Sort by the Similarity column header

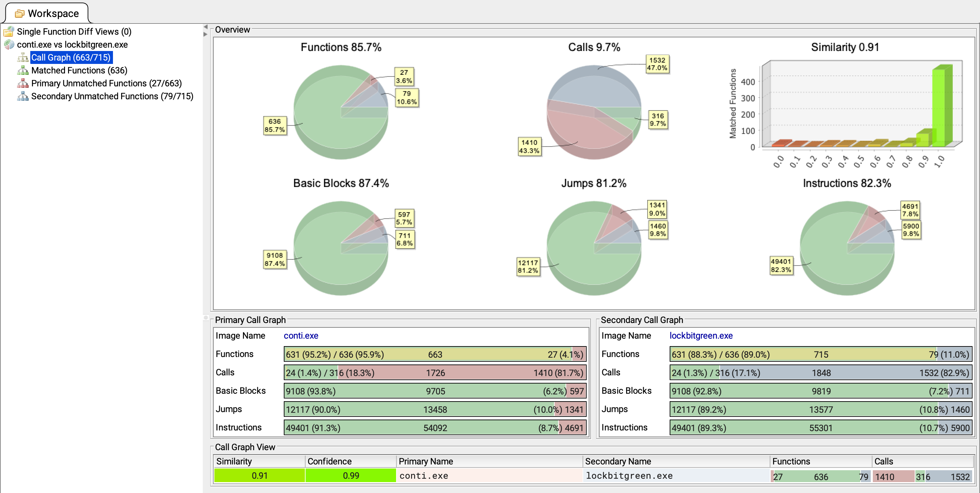click(259, 461)
